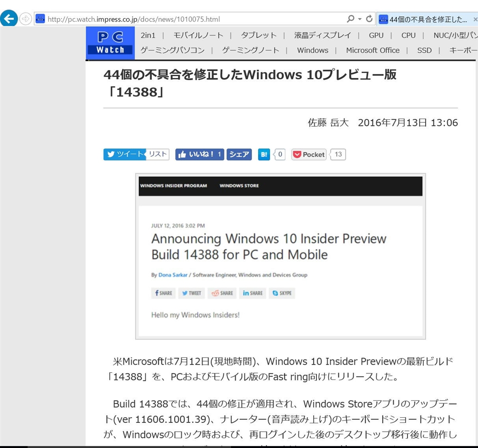Click the Hatena B! bookmark icon
478x448 pixels.
point(264,154)
